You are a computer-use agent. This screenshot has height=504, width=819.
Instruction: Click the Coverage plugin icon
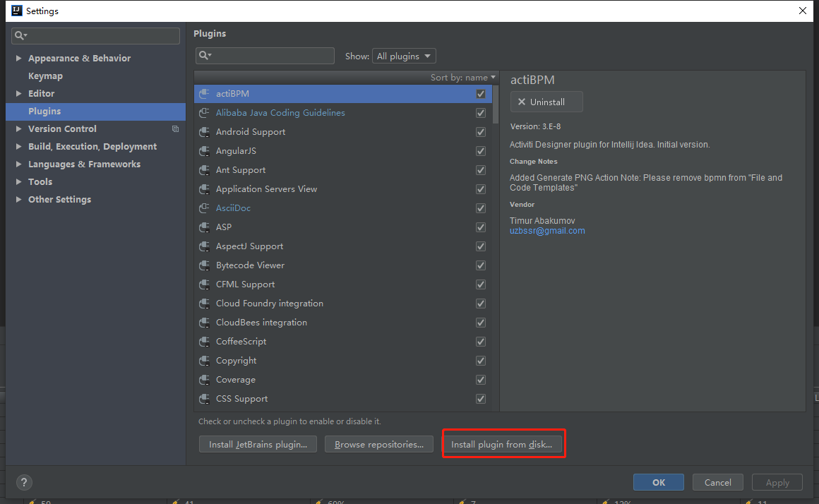coord(204,380)
